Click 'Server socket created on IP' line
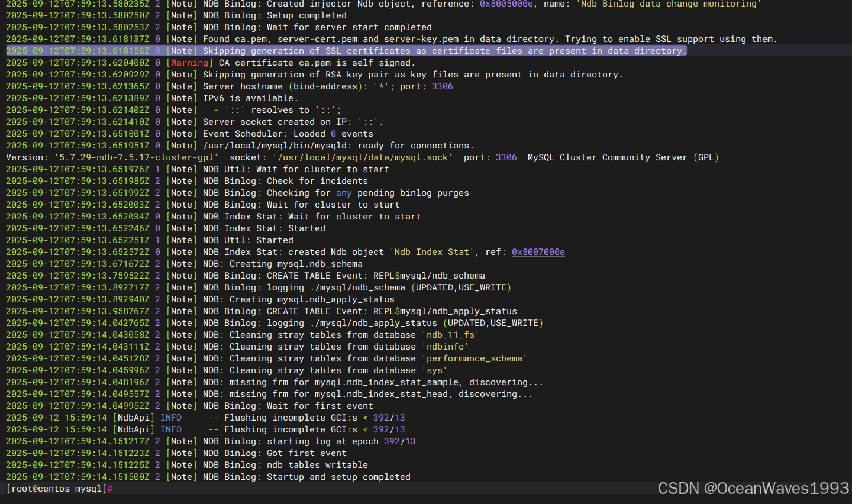Image resolution: width=852 pixels, height=504 pixels. coord(195,122)
